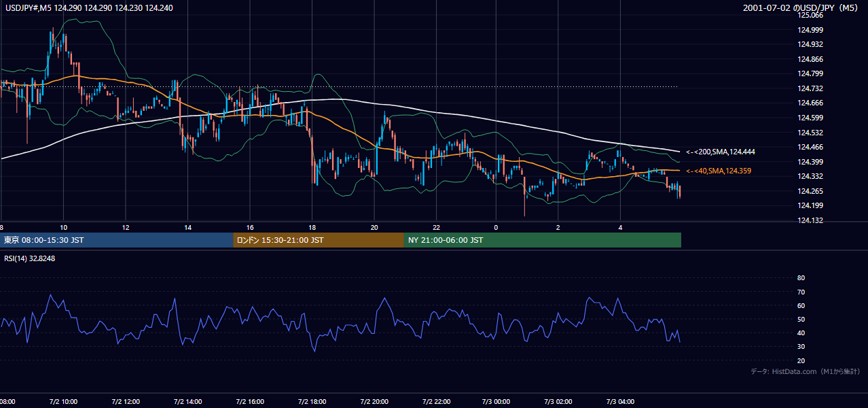Click price axis label 124.532
The width and height of the screenshot is (868, 408).
coord(812,133)
